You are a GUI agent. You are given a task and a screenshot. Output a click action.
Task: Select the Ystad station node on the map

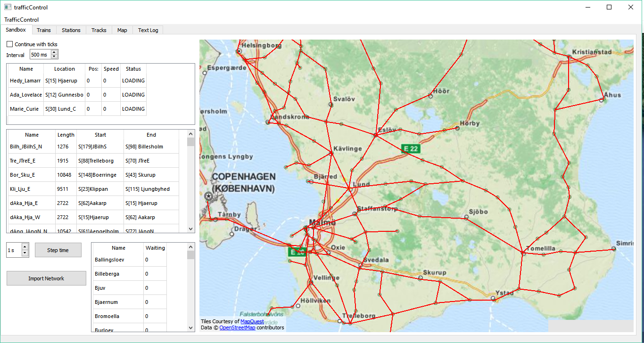(494, 300)
